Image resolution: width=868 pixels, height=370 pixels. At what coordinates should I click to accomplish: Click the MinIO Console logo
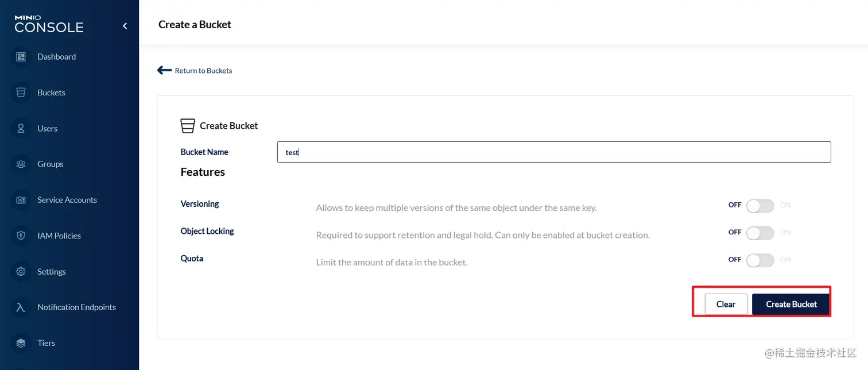(49, 24)
